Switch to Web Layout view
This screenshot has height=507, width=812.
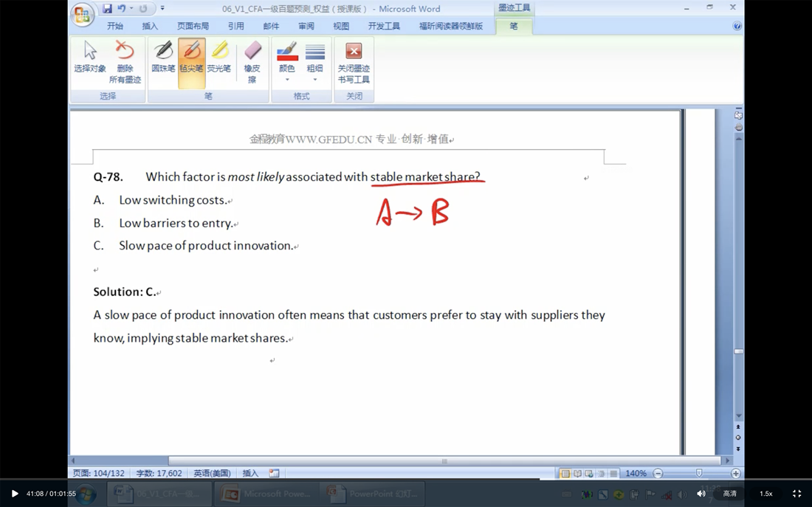pyautogui.click(x=589, y=473)
